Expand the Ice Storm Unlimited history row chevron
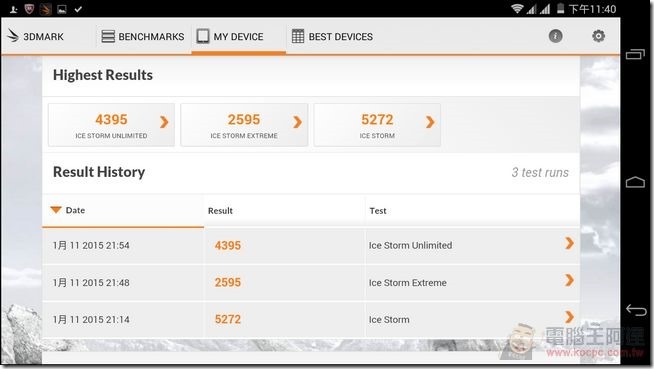654x369 pixels. 569,243
